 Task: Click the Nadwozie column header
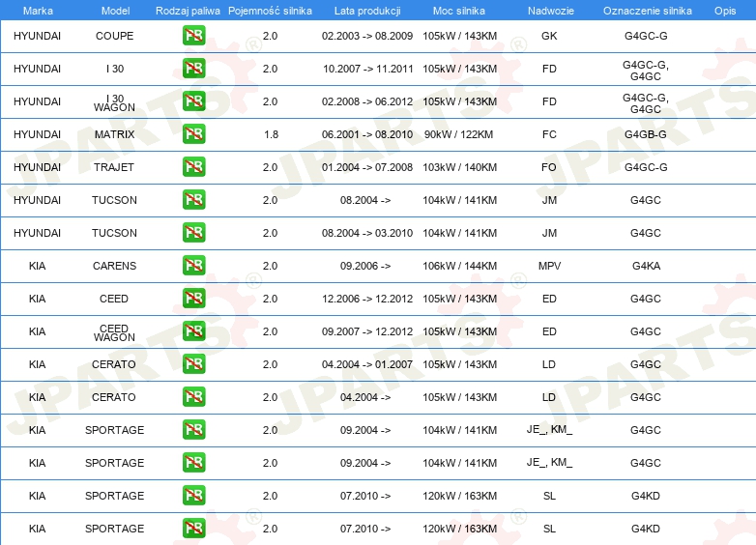click(x=551, y=11)
